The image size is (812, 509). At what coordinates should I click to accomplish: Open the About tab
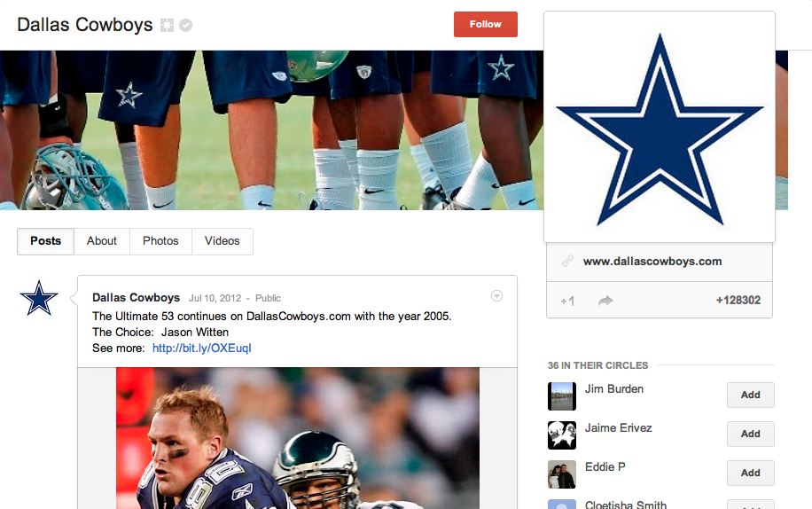coord(101,241)
